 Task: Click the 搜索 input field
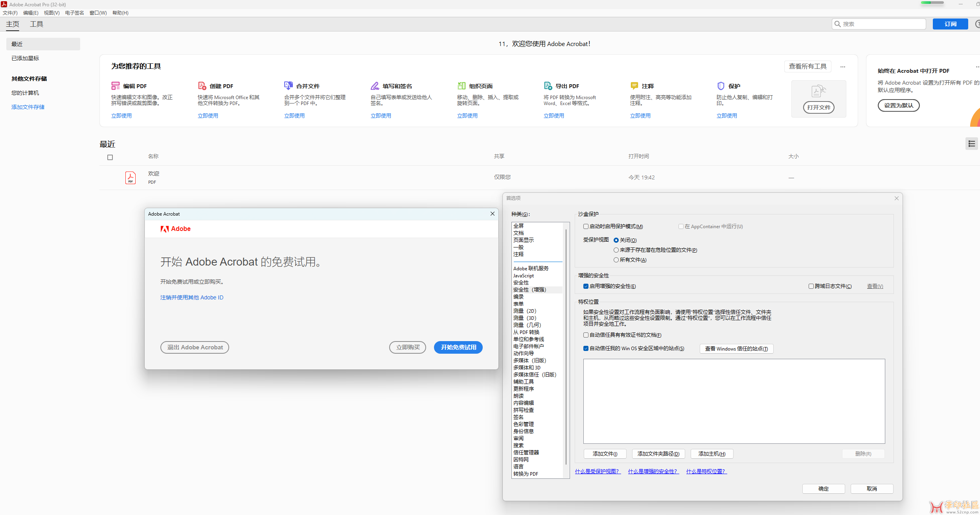[879, 24]
